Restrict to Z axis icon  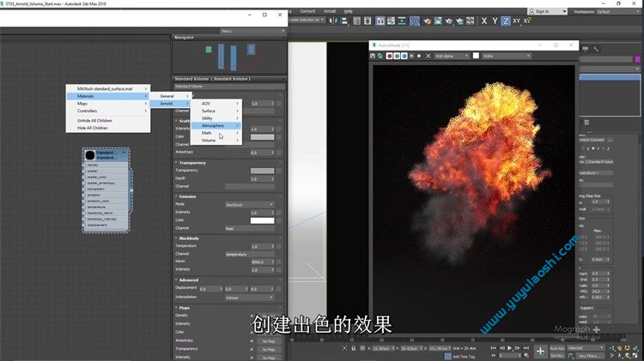[506, 21]
